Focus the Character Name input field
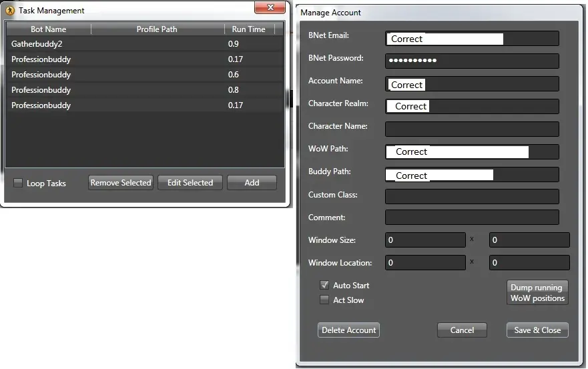Image resolution: width=588 pixels, height=369 pixels. (472, 129)
